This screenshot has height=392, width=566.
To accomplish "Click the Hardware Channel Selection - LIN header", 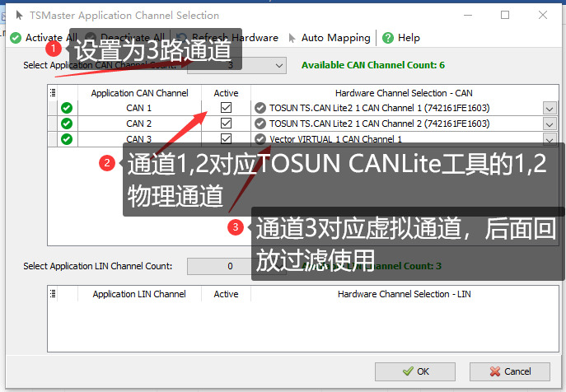I will tap(405, 294).
